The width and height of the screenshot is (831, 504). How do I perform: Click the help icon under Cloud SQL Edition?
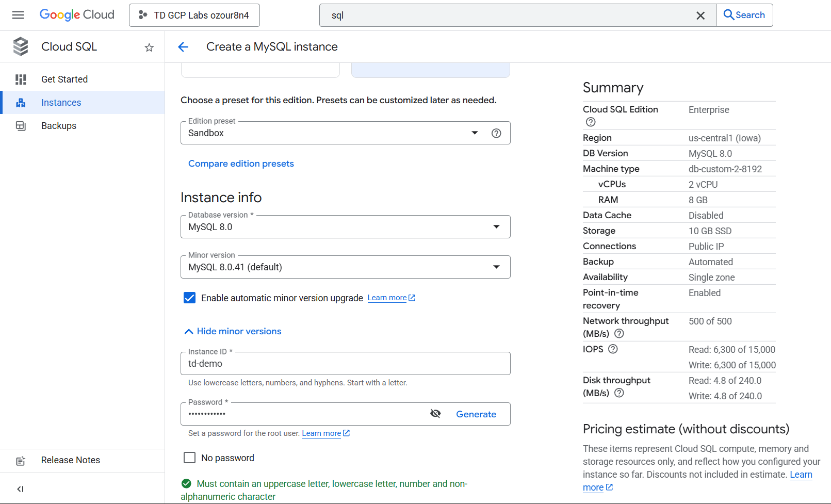[591, 122]
